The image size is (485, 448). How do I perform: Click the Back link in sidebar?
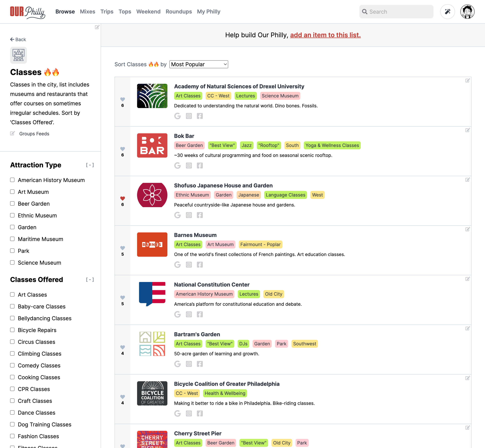coord(18,39)
